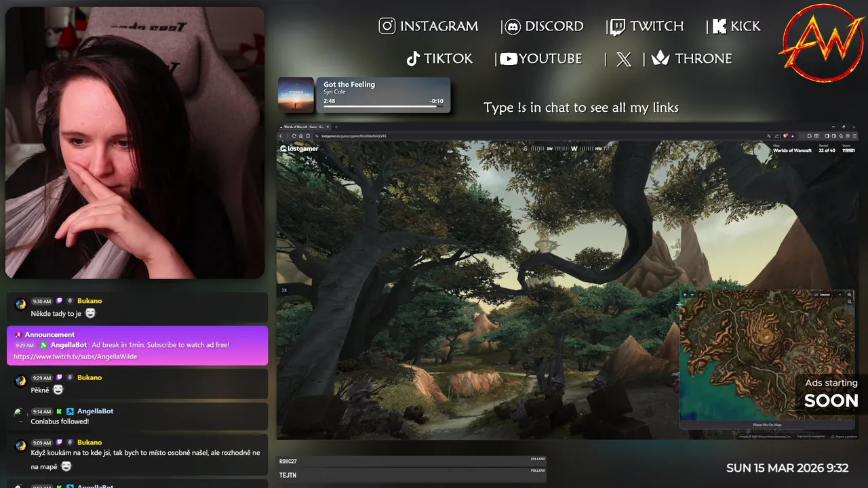
Task: Click the Follow label beside RDIIC27
Action: [x=538, y=459]
